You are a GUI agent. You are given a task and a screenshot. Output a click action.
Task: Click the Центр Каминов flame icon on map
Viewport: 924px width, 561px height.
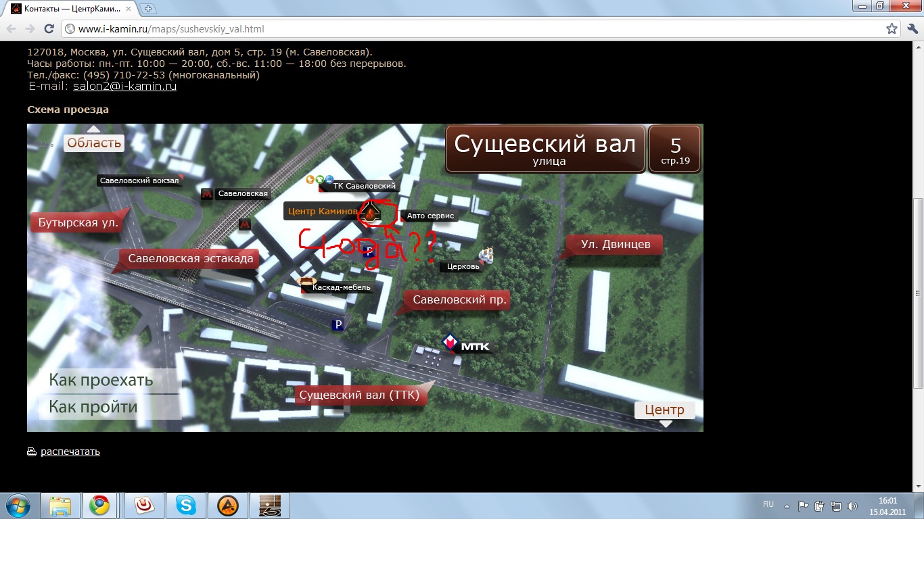point(371,213)
